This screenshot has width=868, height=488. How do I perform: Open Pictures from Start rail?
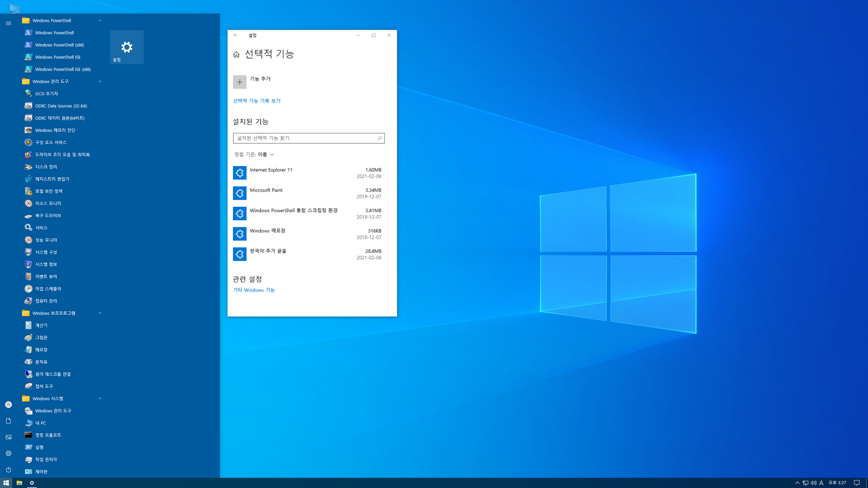click(8, 437)
